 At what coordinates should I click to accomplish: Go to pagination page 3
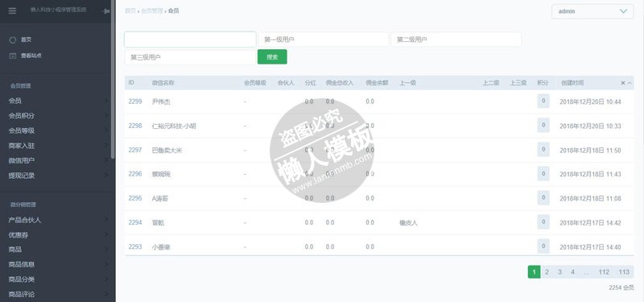[x=559, y=272]
